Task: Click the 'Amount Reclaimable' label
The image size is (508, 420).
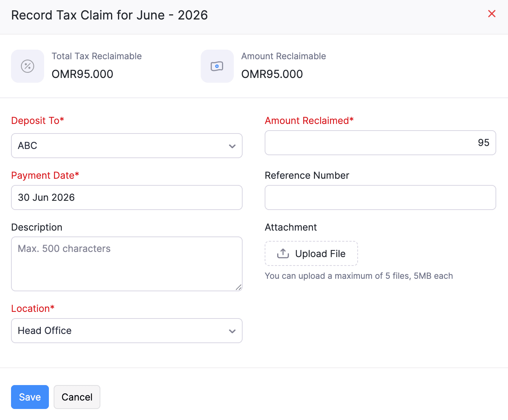Action: tap(283, 56)
